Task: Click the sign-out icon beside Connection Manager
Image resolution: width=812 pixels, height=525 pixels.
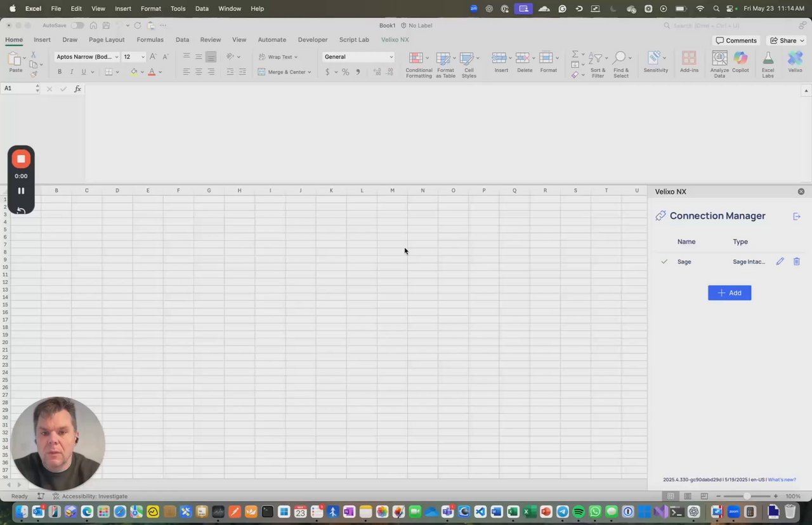Action: point(797,216)
